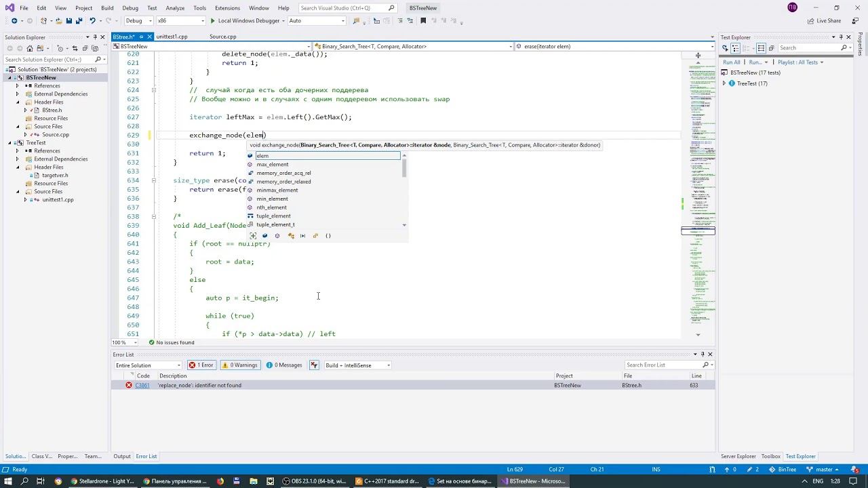Click the Save All toolbar icon
The image size is (868, 488).
(x=78, y=21)
